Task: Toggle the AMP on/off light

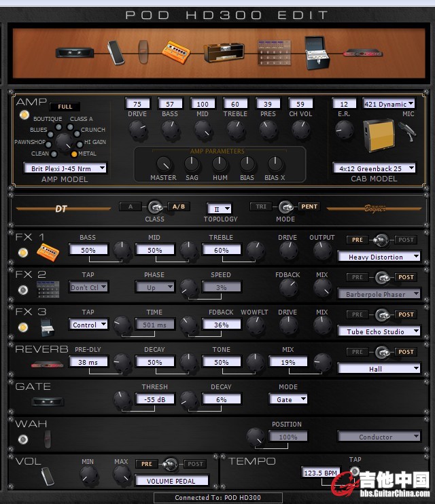Action: (x=24, y=115)
